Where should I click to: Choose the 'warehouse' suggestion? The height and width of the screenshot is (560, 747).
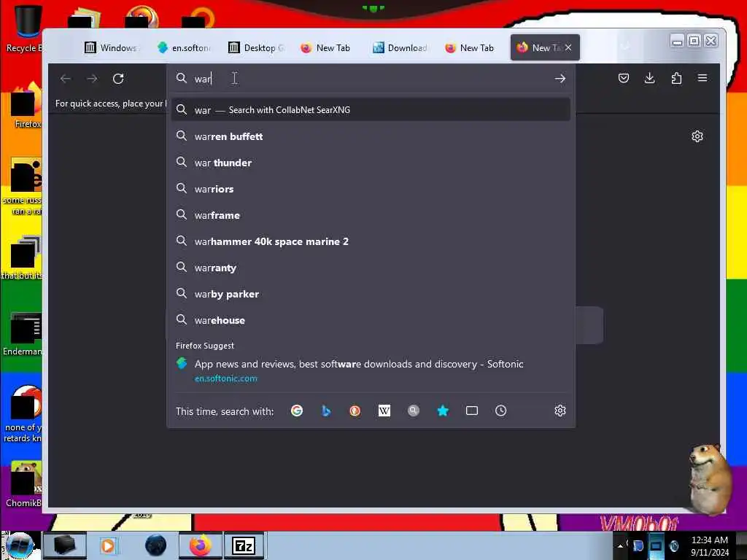click(x=371, y=321)
